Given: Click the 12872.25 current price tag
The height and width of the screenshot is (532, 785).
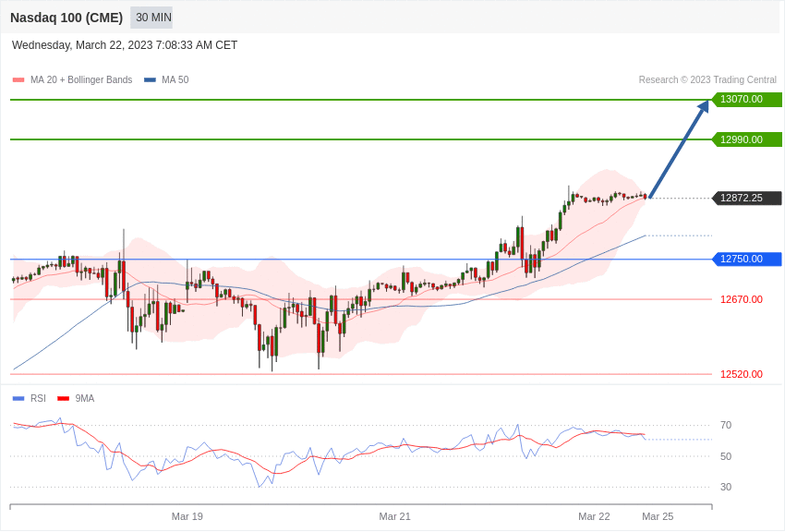Looking at the screenshot, I should click(746, 199).
